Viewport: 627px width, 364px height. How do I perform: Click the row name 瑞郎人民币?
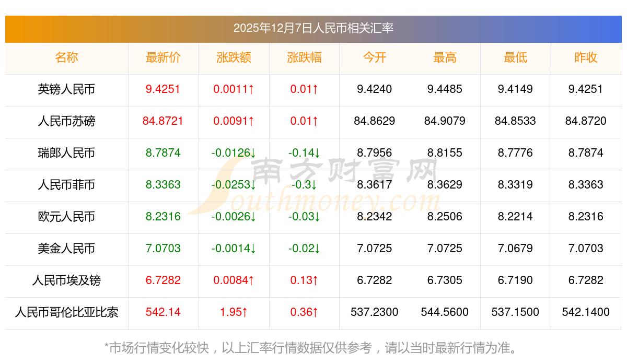(66, 153)
